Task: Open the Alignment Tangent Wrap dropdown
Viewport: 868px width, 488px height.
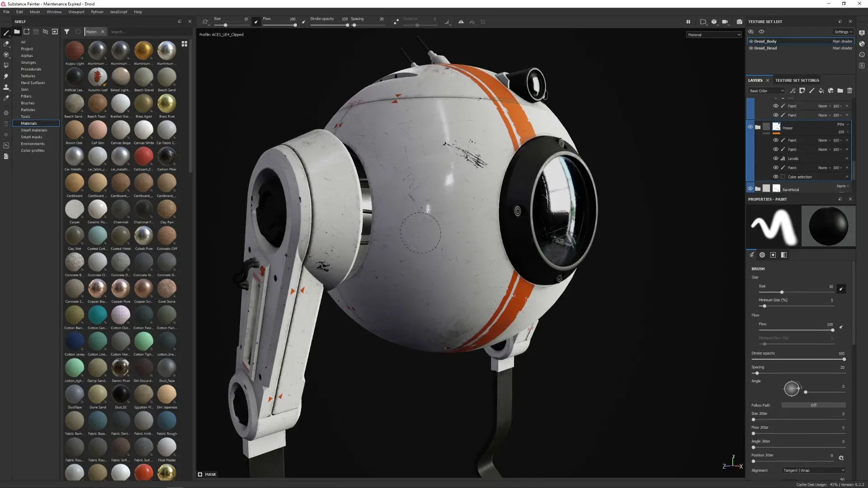Action: (x=814, y=470)
